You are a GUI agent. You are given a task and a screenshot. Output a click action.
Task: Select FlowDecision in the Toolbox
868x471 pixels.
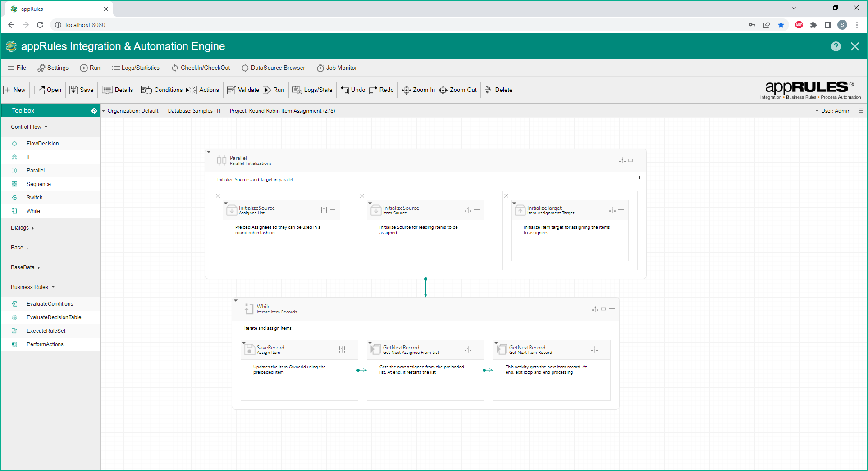click(x=51, y=144)
